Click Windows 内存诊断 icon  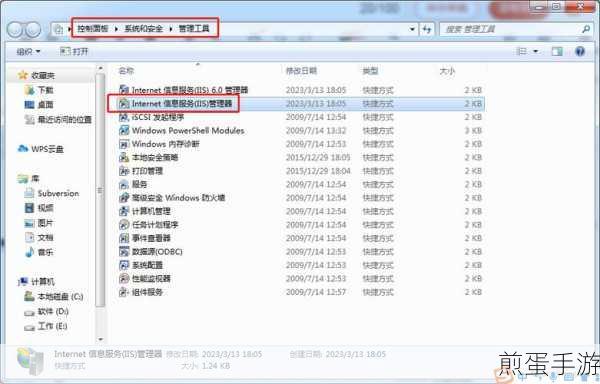(x=124, y=144)
